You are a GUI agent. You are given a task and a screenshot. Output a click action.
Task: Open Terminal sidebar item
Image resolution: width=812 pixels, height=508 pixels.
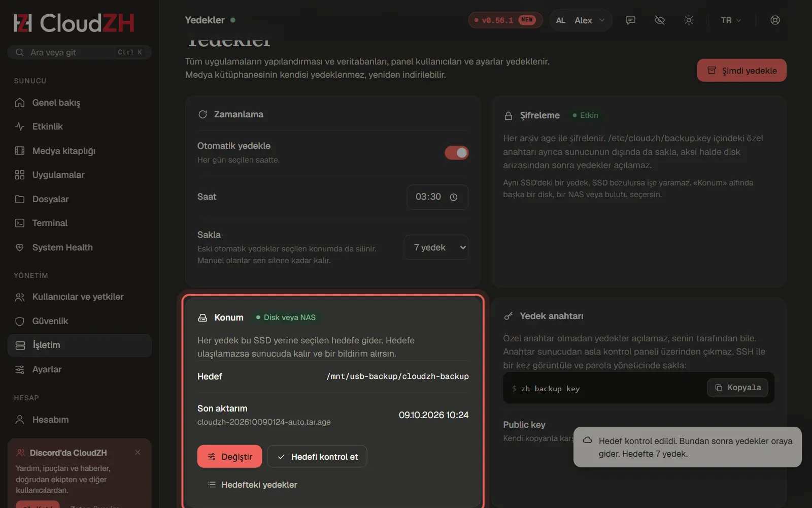(79, 223)
